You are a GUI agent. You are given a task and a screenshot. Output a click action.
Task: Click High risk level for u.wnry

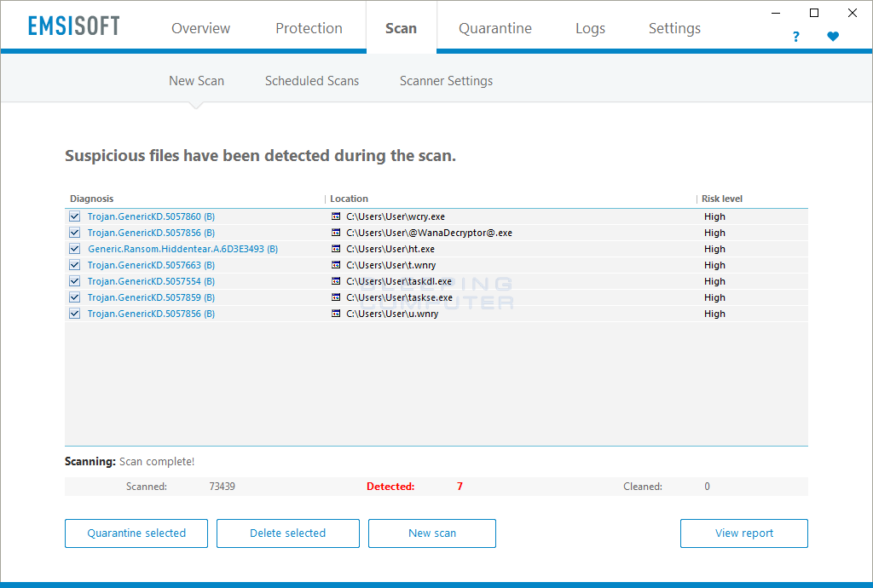pyautogui.click(x=714, y=314)
